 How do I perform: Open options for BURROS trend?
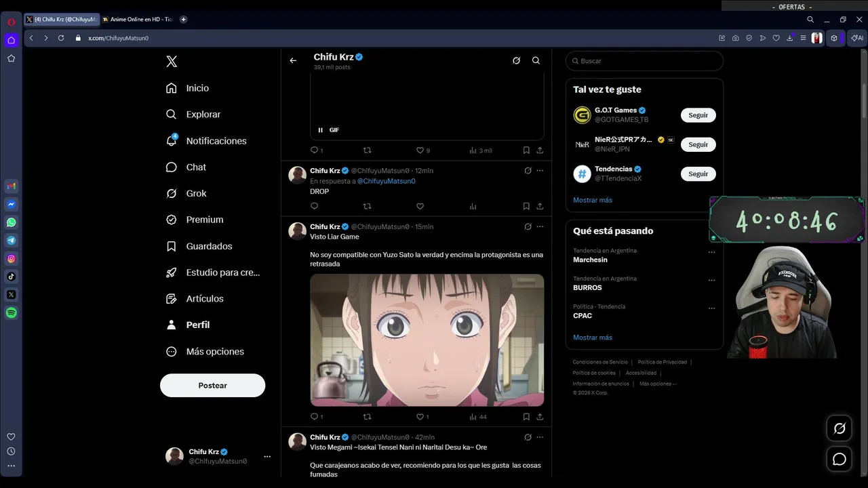[x=711, y=280]
